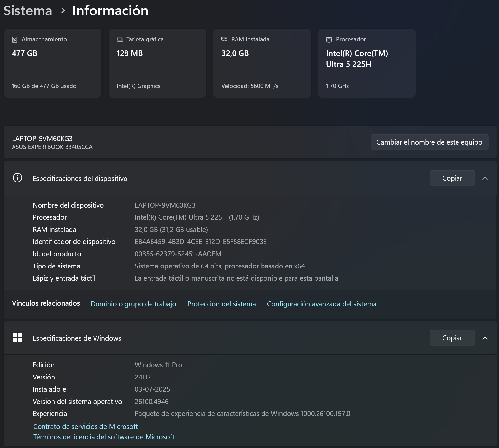The image size is (499, 448).
Task: Click the RAM module icon beside RAM instalada
Action: [224, 39]
